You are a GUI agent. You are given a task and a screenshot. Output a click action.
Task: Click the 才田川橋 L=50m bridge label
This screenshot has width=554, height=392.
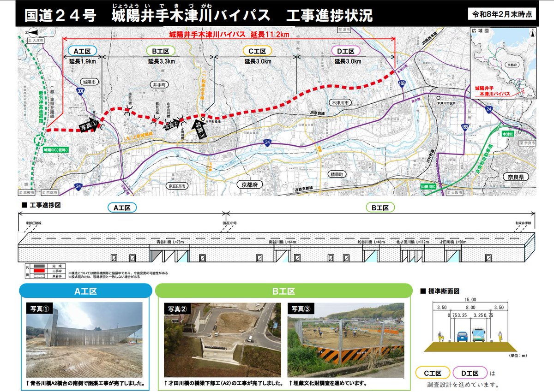tap(453, 242)
